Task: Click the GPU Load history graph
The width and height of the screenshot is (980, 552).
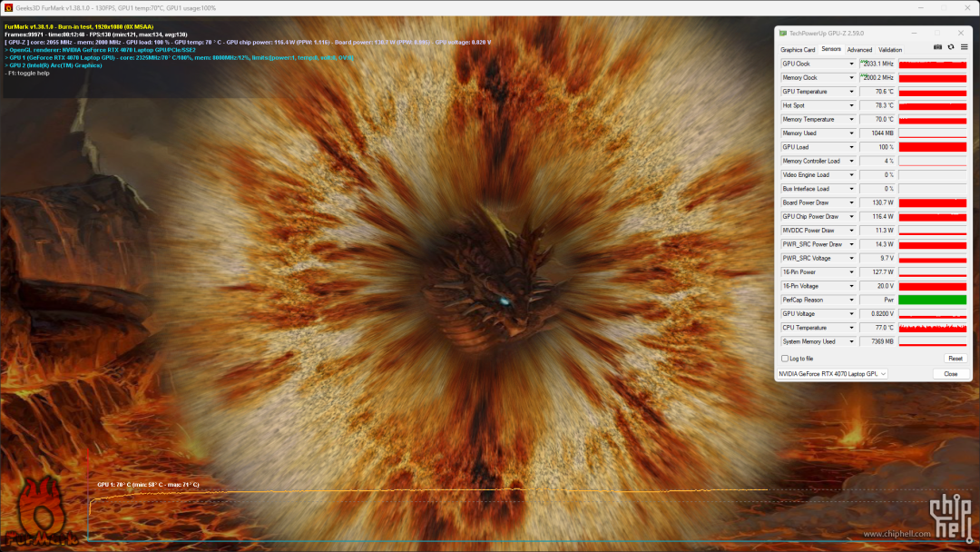Action: 933,147
